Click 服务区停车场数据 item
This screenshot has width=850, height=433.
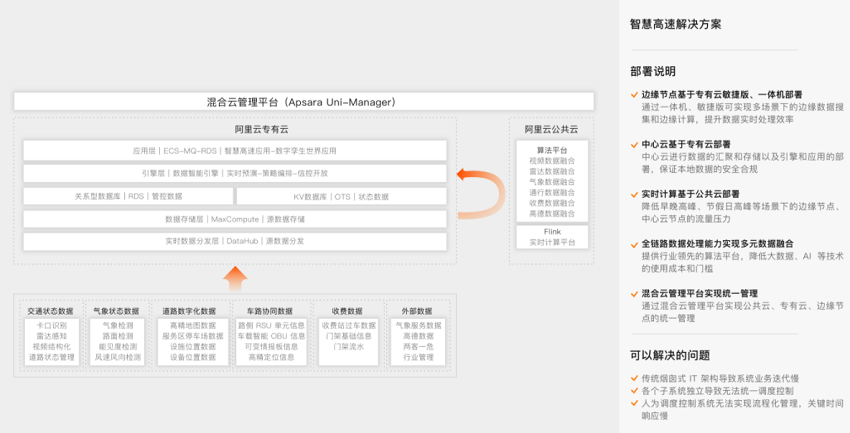(x=193, y=336)
